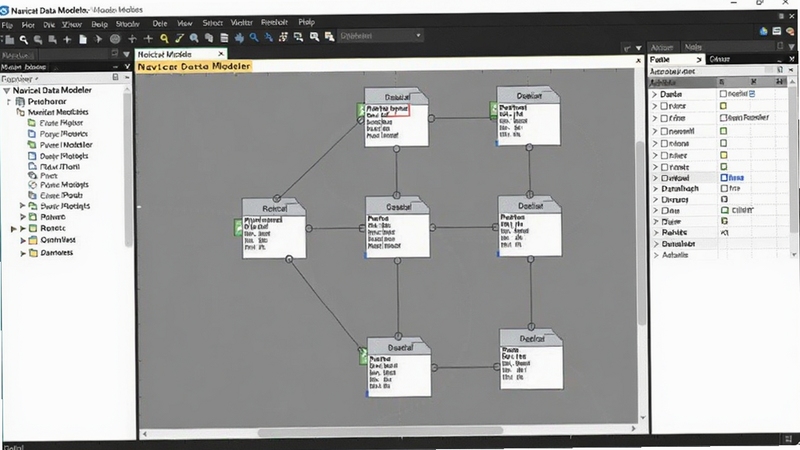Screen dimensions: 800x450
Task: Open the toolbar dropdown combo box
Action: pos(380,36)
